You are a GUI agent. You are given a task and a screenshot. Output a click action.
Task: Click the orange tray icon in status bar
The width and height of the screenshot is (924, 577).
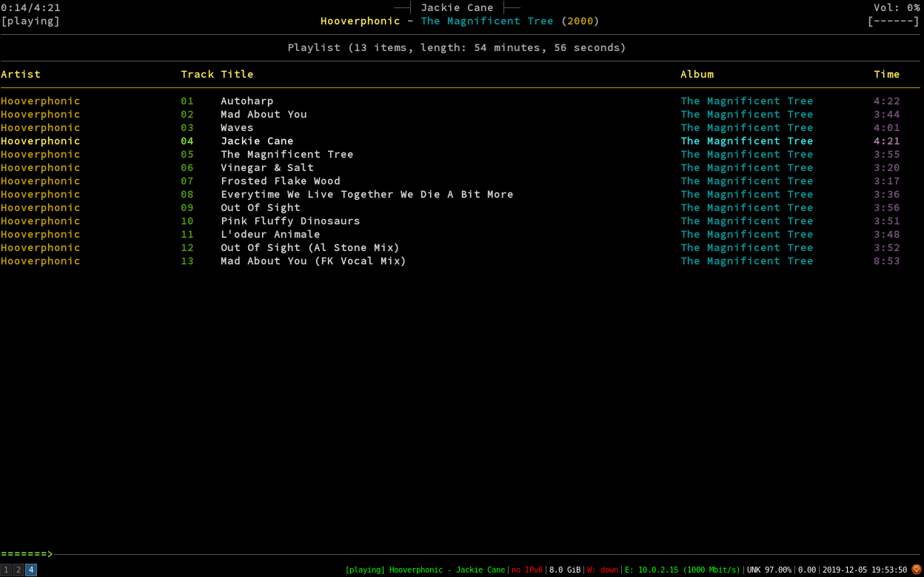[917, 570]
